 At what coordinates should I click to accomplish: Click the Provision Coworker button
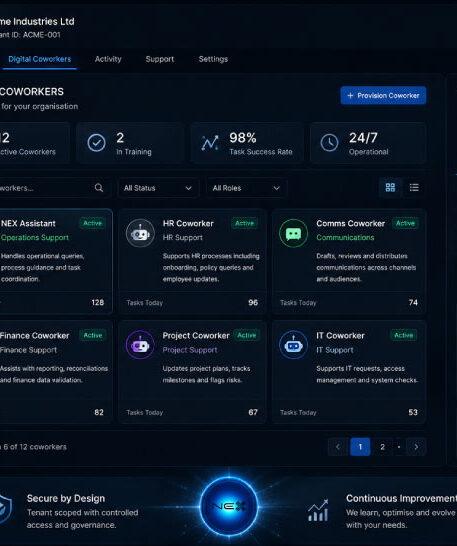tap(383, 95)
